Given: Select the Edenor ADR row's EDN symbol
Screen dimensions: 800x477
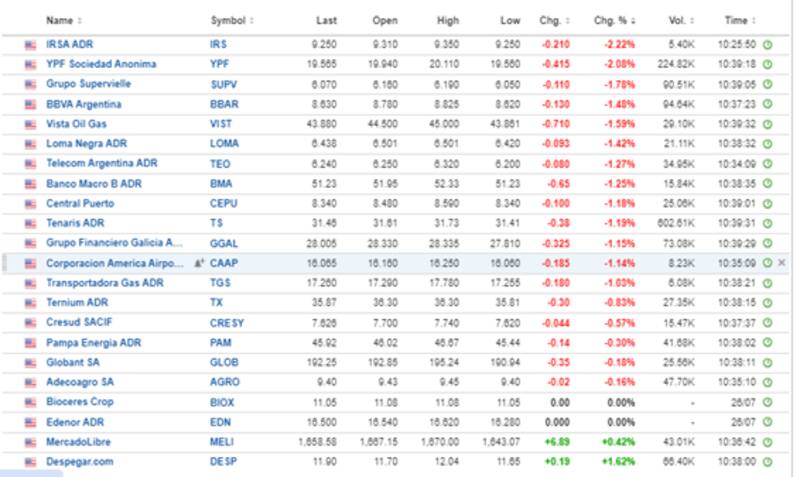Looking at the screenshot, I should click(220, 422).
